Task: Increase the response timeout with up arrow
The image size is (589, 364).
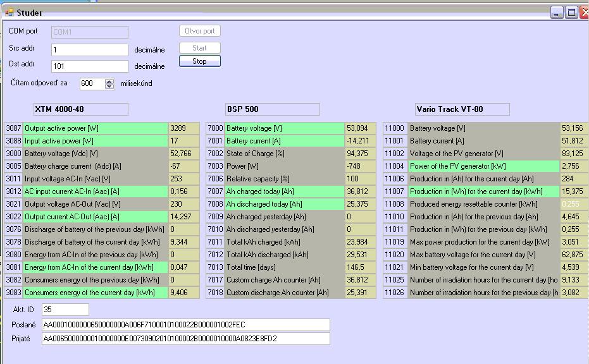Action: (x=110, y=81)
